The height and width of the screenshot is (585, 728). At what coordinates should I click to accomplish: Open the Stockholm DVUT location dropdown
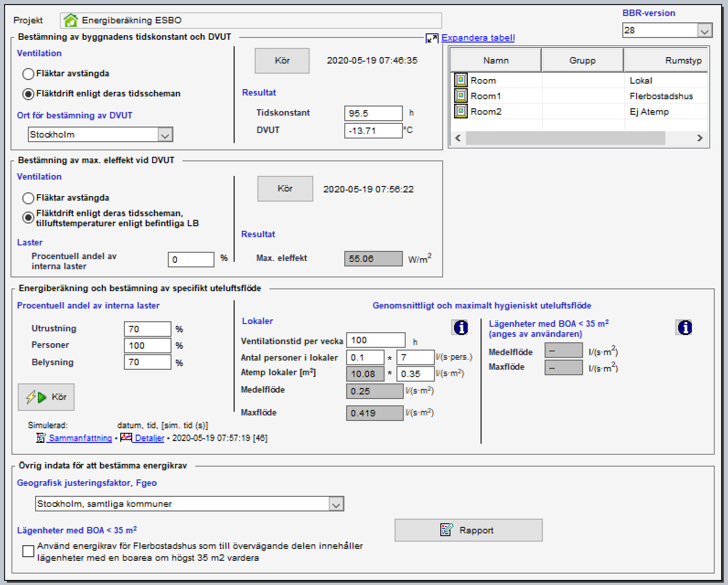point(165,135)
